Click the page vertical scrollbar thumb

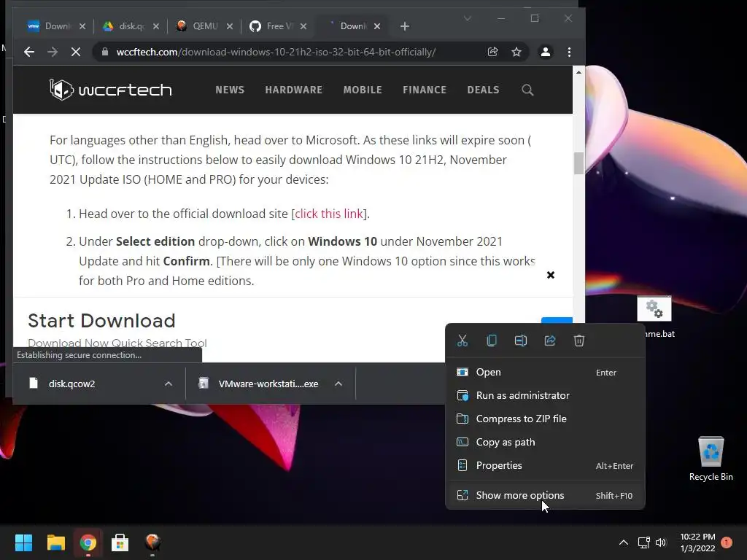[x=578, y=163]
